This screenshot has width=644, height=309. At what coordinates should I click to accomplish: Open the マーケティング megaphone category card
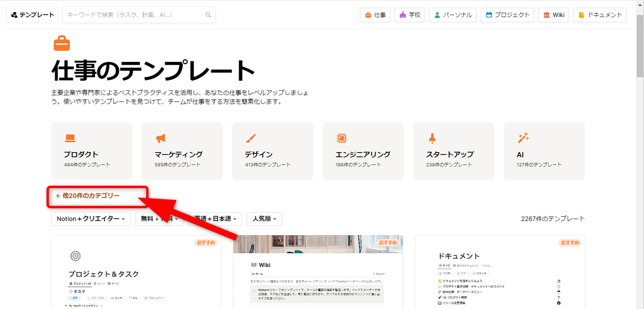(182, 151)
